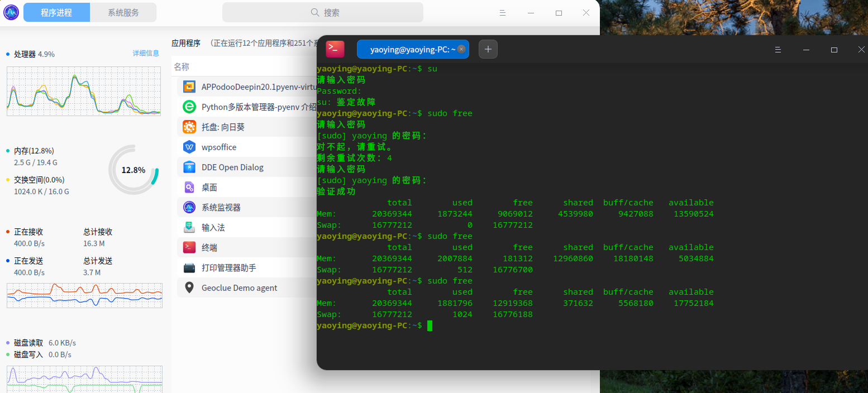Viewport: 868px width, 393px height.
Task: Select the 打印管理器助手 row
Action: (247, 267)
